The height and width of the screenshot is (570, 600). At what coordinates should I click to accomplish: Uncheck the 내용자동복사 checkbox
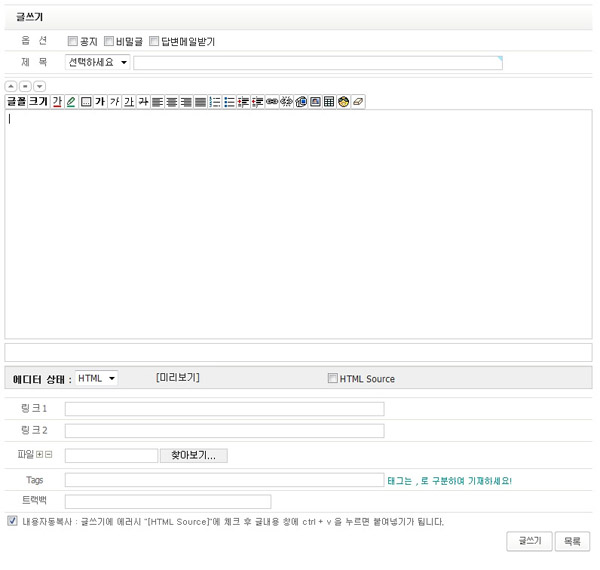(12, 521)
